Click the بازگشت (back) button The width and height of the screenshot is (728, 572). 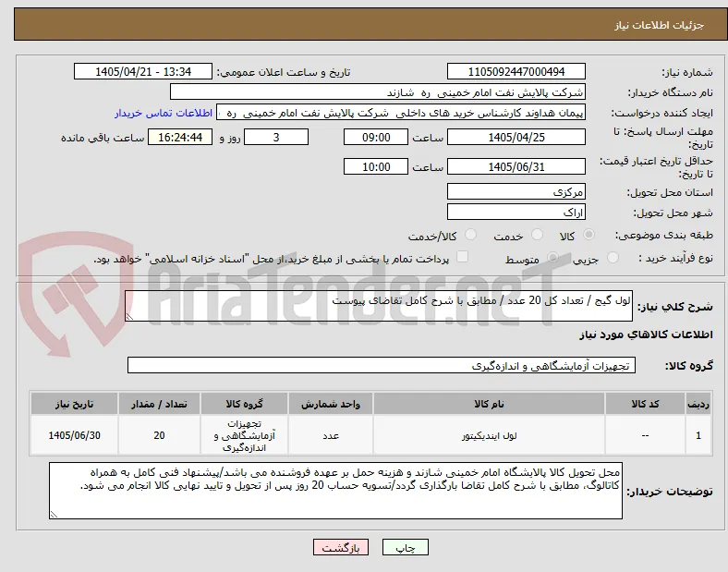click(340, 547)
